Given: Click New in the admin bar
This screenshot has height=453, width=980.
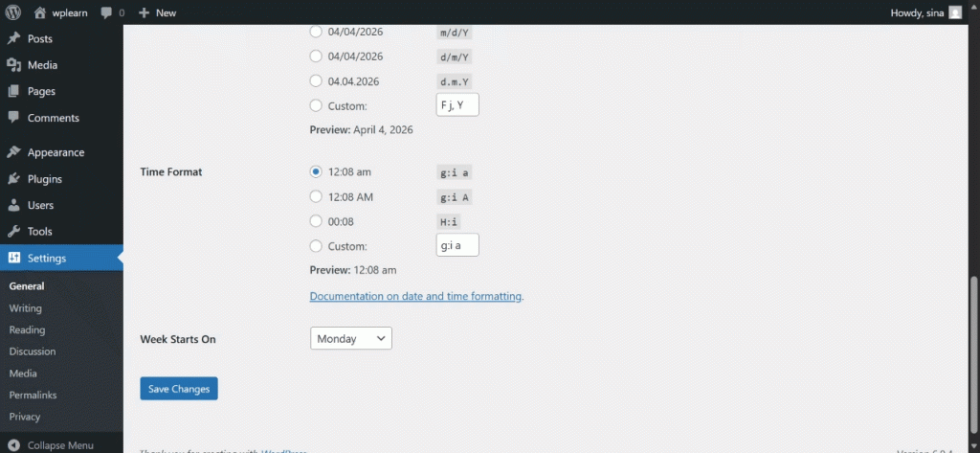Looking at the screenshot, I should click(166, 12).
